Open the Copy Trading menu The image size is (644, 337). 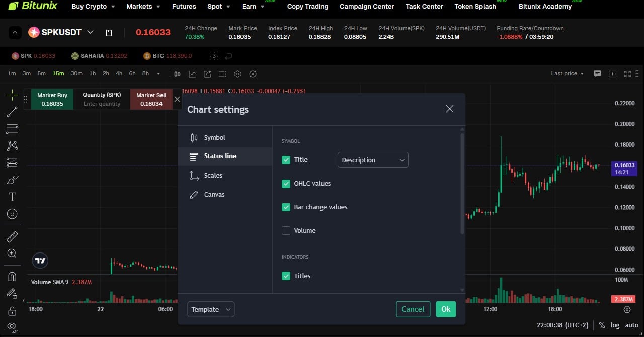(x=307, y=7)
